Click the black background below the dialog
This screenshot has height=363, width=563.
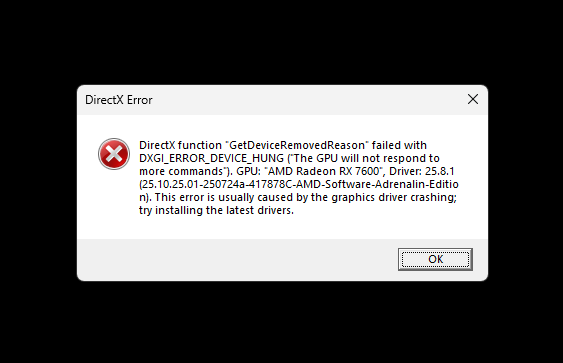pos(282,322)
